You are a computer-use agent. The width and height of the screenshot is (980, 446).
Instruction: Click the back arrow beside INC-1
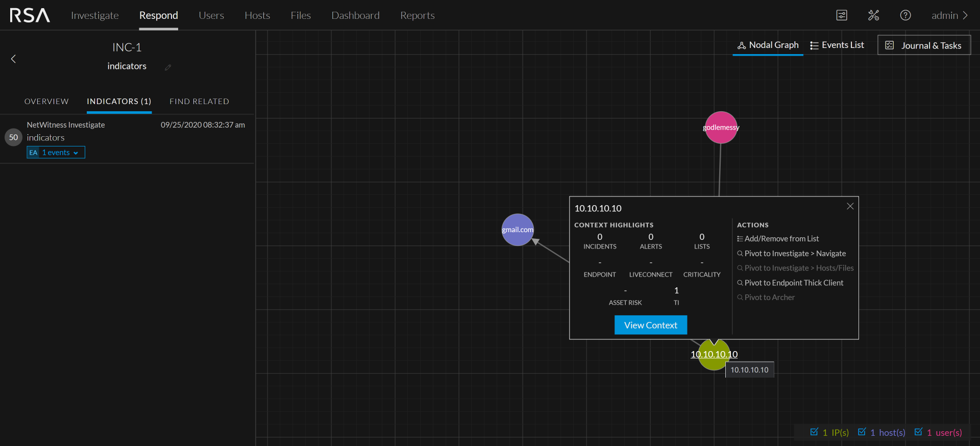point(14,59)
